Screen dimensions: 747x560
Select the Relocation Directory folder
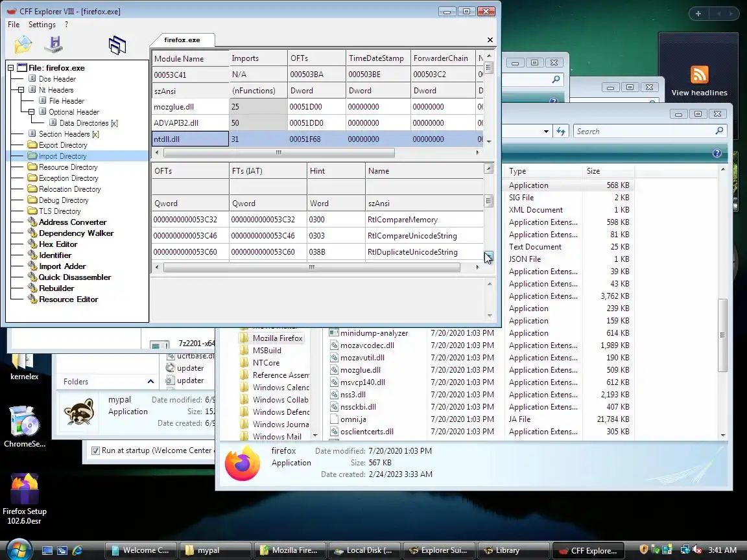pos(70,189)
